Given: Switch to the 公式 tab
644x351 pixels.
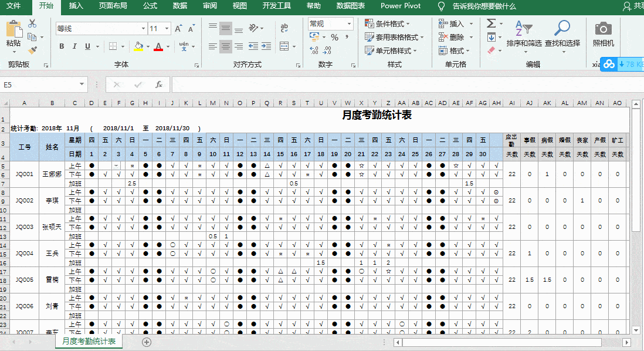Looking at the screenshot, I should [x=150, y=6].
